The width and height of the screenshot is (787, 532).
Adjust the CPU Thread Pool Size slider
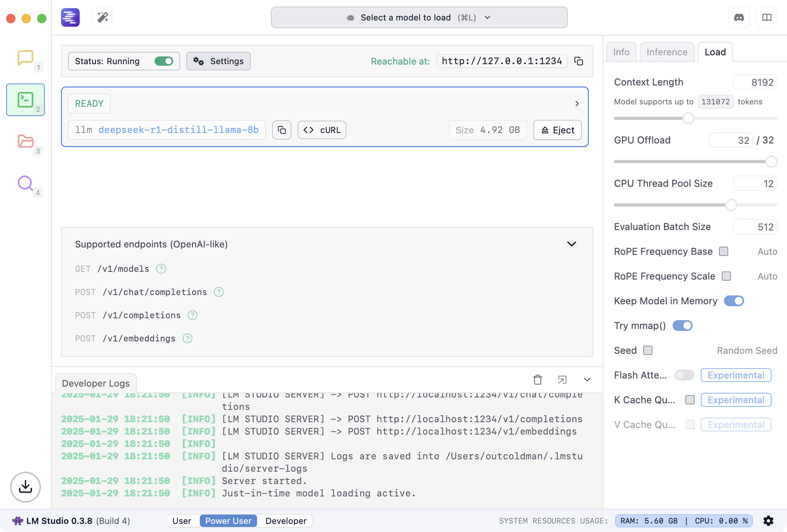click(731, 205)
